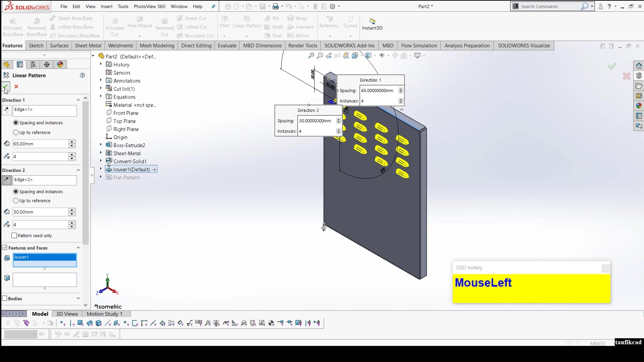The image size is (644, 362).
Task: Open the ConfigurationManager tab icon
Action: [x=33, y=64]
